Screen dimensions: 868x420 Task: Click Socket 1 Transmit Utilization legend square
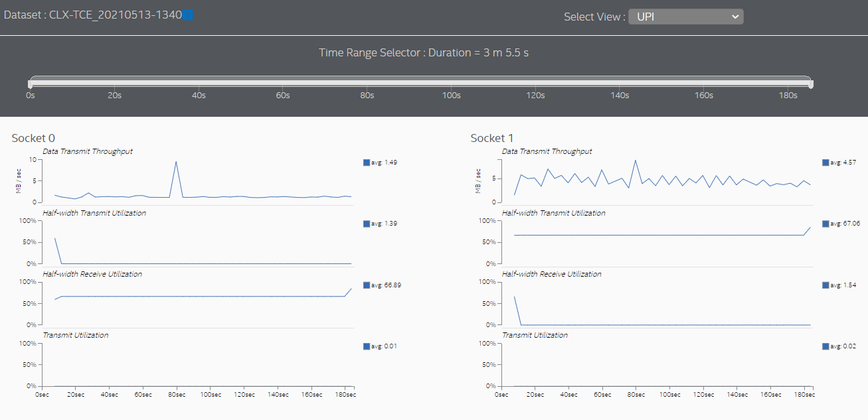tap(825, 346)
